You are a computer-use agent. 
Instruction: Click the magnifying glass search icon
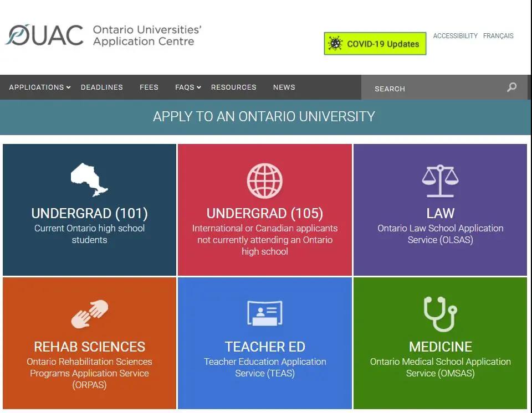511,87
